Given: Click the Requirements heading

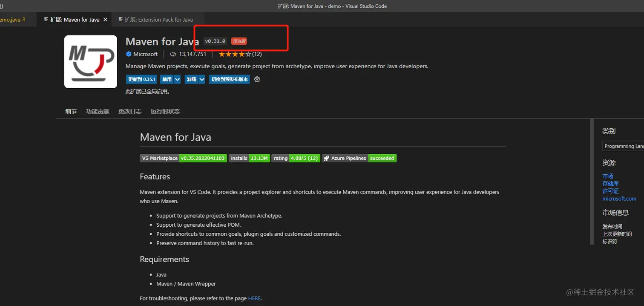Looking at the screenshot, I should click(x=164, y=259).
